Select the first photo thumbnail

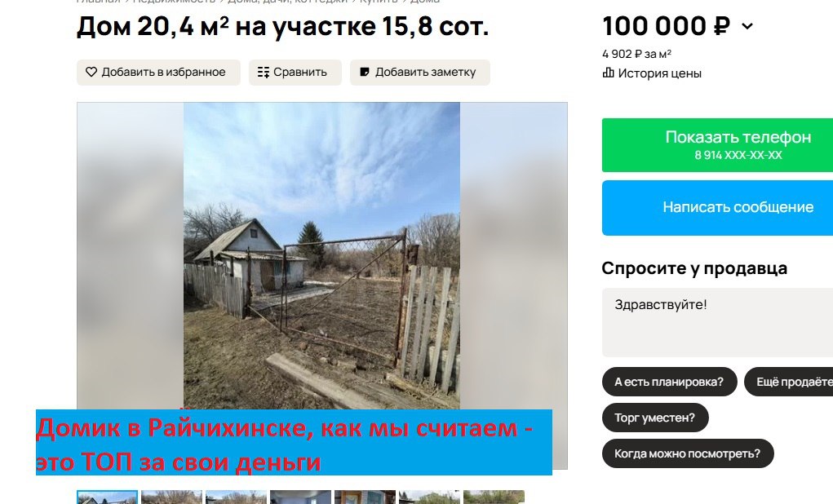(108, 497)
